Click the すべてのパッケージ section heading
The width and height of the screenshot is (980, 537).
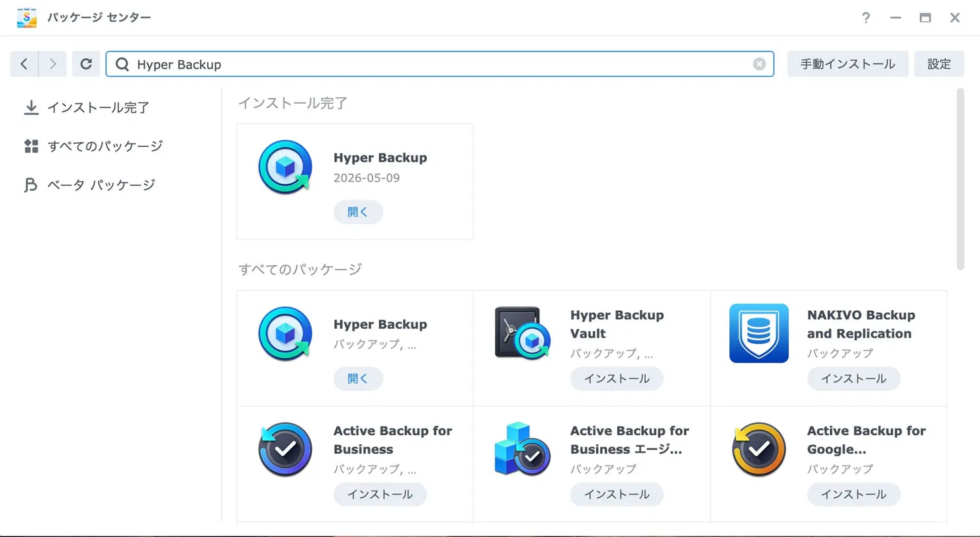tap(300, 269)
